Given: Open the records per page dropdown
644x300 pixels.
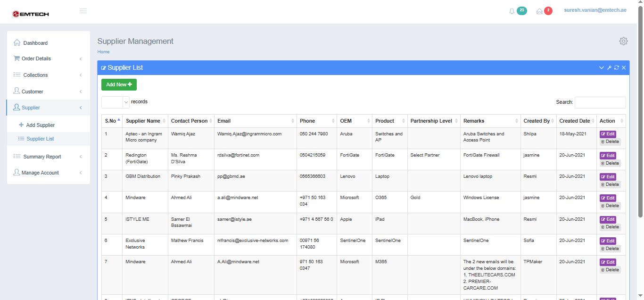Looking at the screenshot, I should (x=116, y=102).
